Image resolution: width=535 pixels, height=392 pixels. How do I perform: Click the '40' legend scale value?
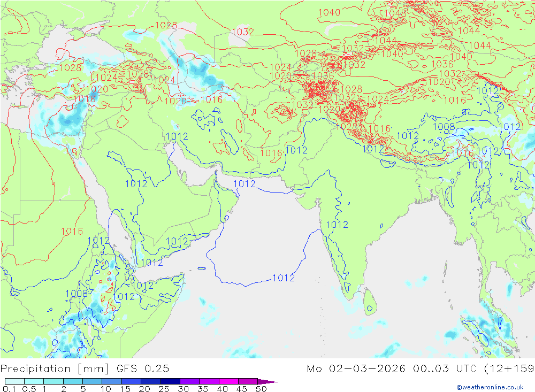click(223, 389)
